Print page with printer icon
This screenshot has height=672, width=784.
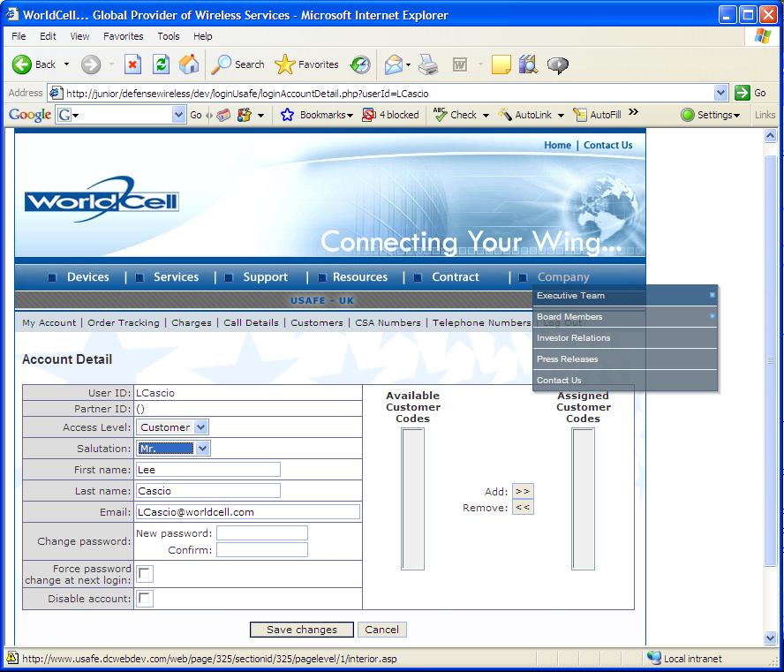[x=428, y=64]
